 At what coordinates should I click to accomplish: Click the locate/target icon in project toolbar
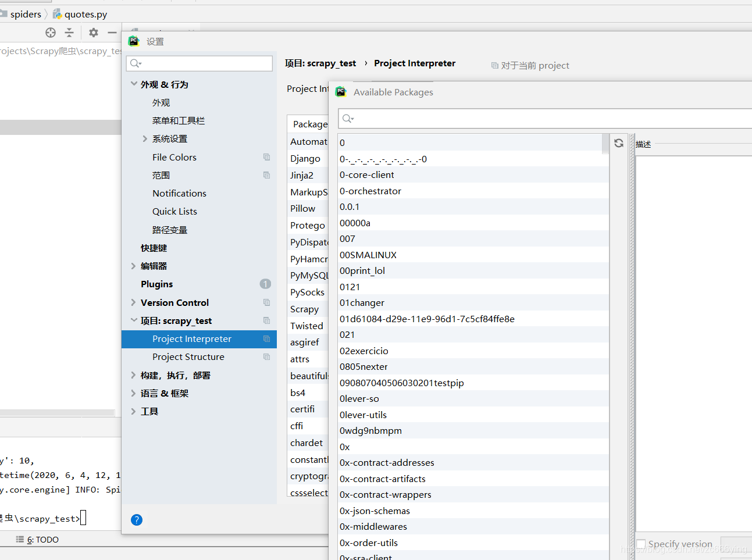(51, 33)
